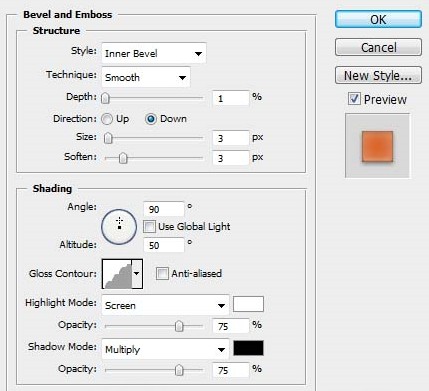Open the Technique dropdown showing Smooth
This screenshot has width=429, height=391.
tap(146, 77)
